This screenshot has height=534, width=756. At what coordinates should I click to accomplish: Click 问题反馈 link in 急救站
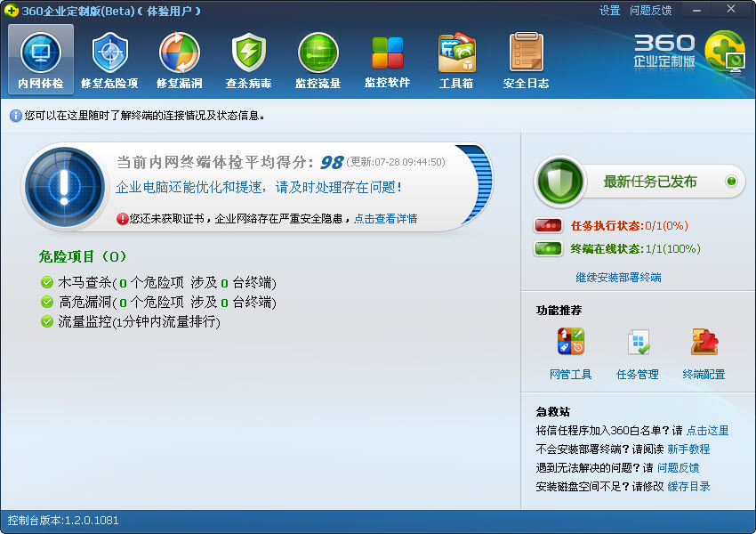coord(679,467)
